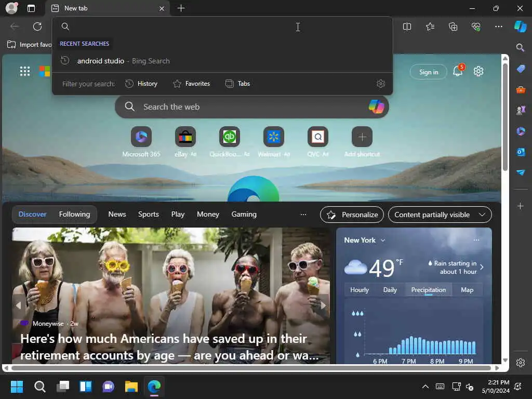The height and width of the screenshot is (399, 532).
Task: Open Copilot from toolbar
Action: click(520, 26)
